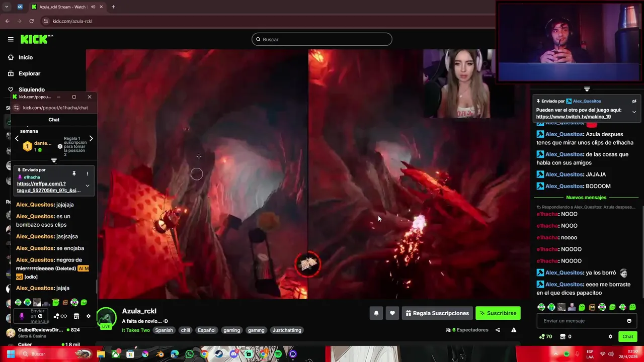Screen dimensions: 644x362
Task: Open Spotify from the taskbar
Action: (x=278, y=354)
